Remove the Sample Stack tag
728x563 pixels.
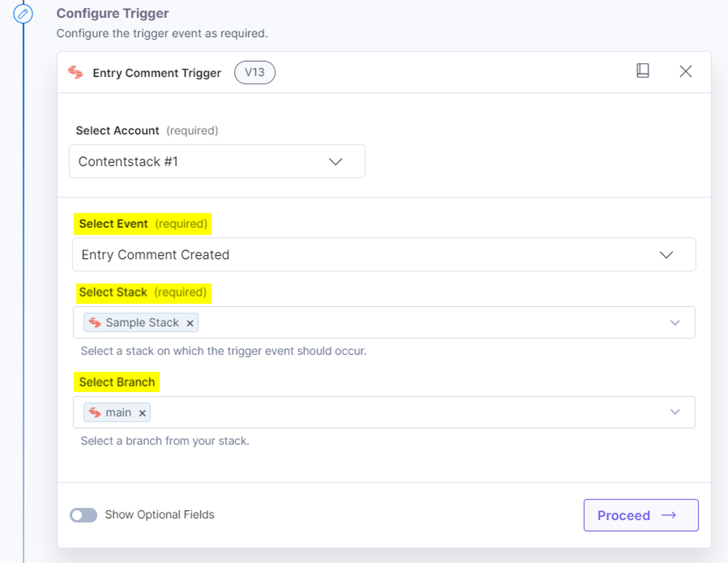click(x=190, y=323)
